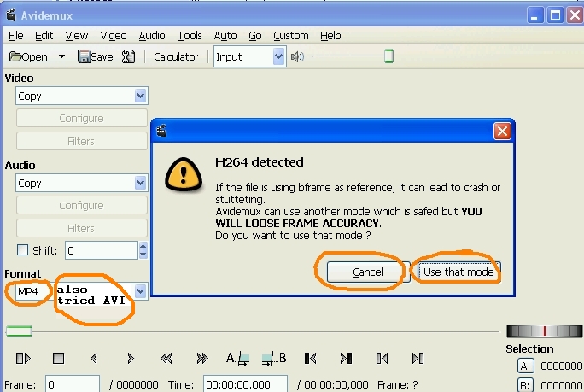
Task: Open the View menu
Action: pos(77,35)
